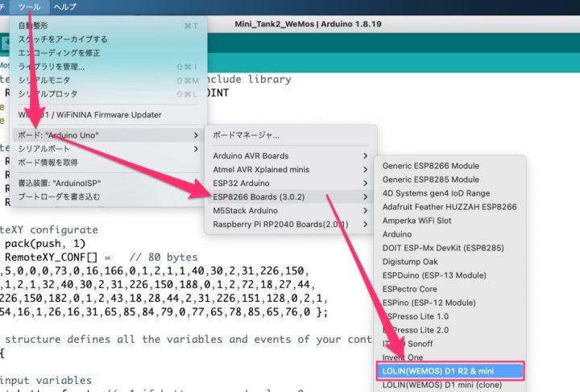The image size is (580, 392).
Task: Click ボード情報を取得 to get board info
Action: pos(48,162)
